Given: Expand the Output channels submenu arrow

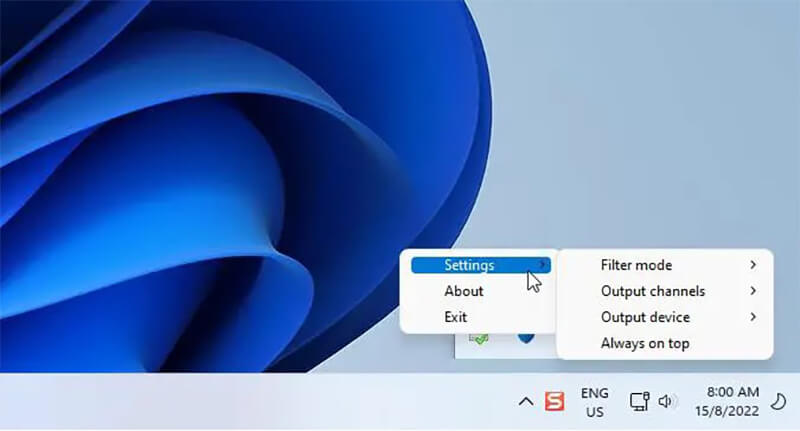Looking at the screenshot, I should click(x=752, y=291).
